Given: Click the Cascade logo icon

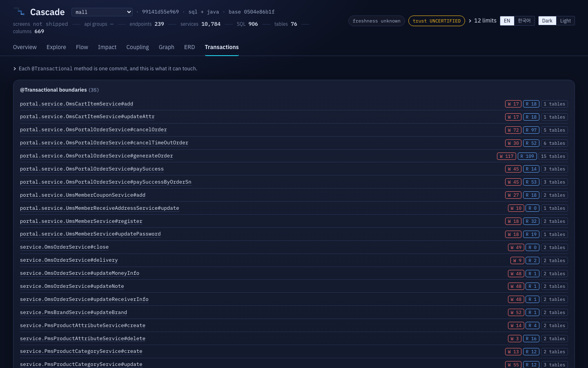Looking at the screenshot, I should coord(19,12).
